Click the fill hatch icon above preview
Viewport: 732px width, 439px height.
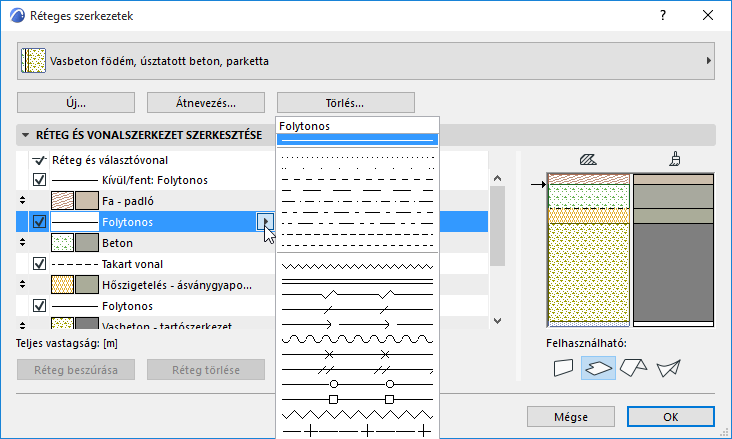588,158
